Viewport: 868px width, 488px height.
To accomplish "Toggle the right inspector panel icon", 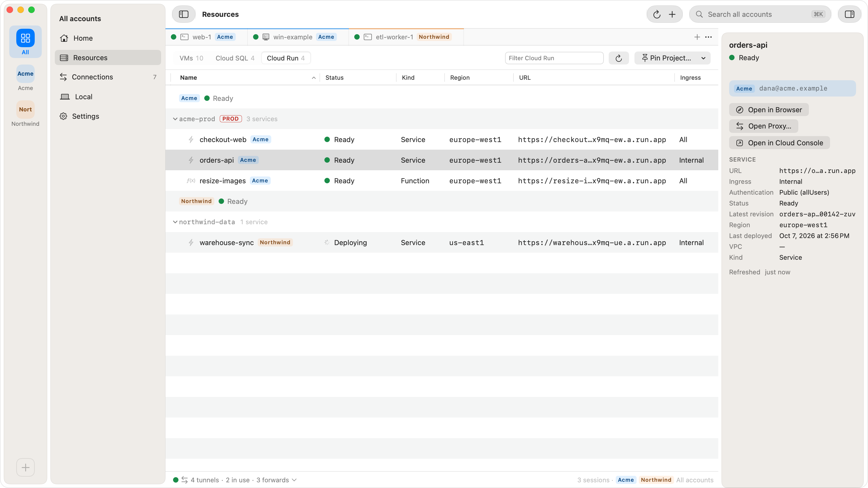I will click(x=850, y=14).
